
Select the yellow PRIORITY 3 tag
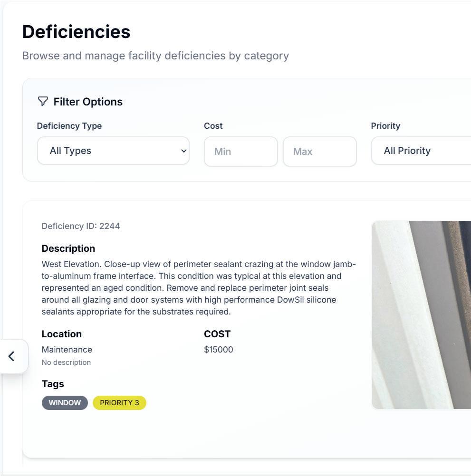tap(119, 403)
